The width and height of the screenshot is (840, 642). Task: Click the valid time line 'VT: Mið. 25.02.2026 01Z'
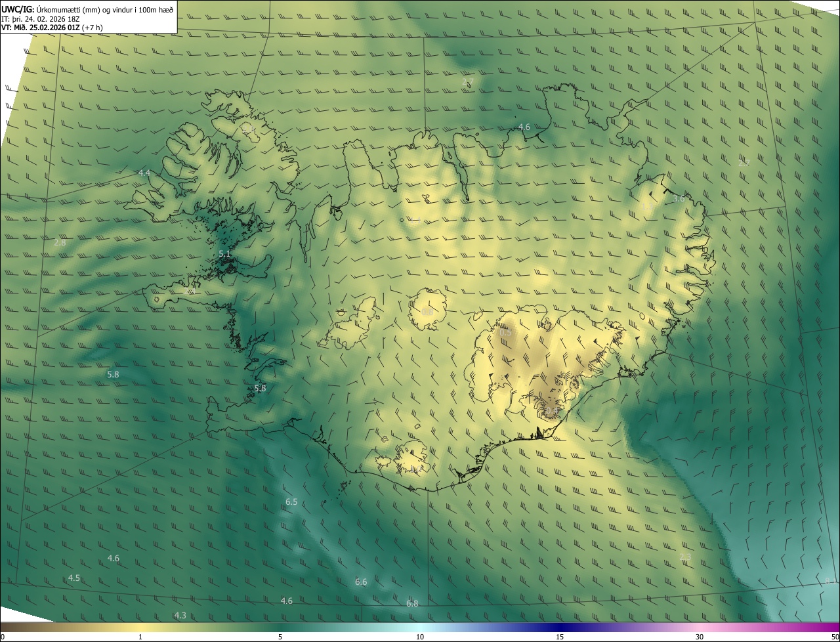coord(41,27)
